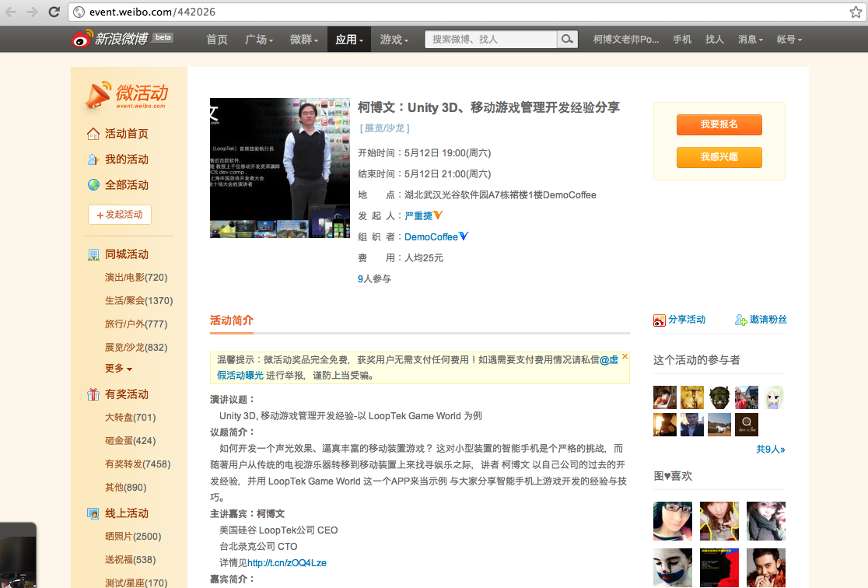Open the 帐号 dropdown menu
The height and width of the screenshot is (588, 868).
click(x=789, y=40)
